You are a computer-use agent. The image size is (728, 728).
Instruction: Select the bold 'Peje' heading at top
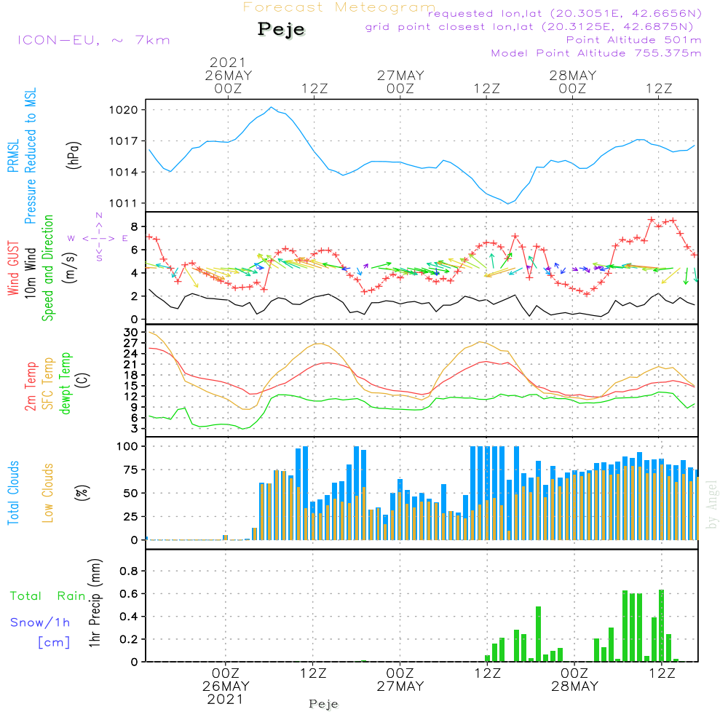point(281,29)
